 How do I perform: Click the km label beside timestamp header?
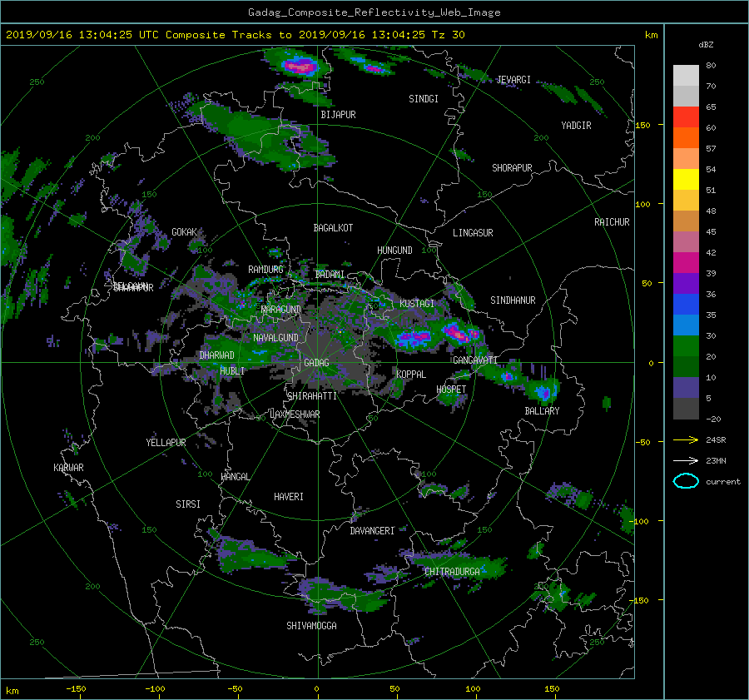pos(652,35)
